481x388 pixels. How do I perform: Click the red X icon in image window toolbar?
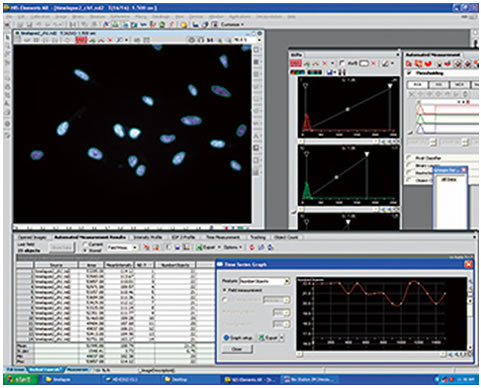point(110,40)
